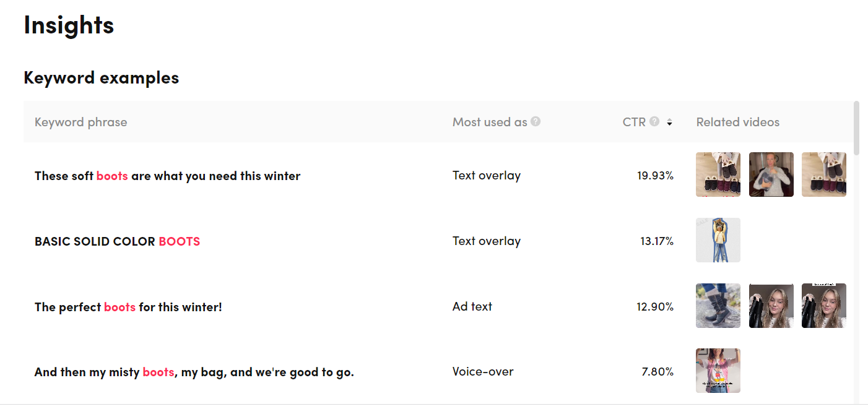This screenshot has width=868, height=409.
Task: Open first video thumbnail for soft boots row
Action: [x=718, y=174]
